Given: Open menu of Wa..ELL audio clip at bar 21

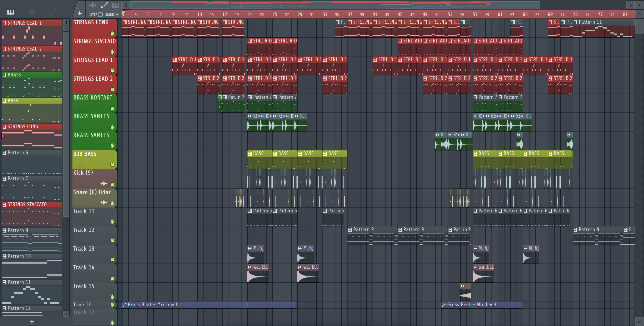Looking at the screenshot, I should pos(250,267).
